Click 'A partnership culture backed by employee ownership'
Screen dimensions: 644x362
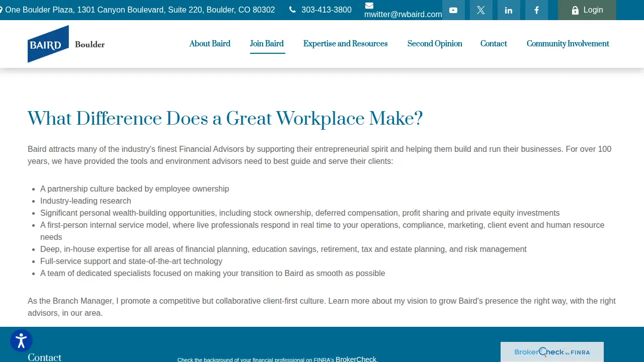pos(134,189)
